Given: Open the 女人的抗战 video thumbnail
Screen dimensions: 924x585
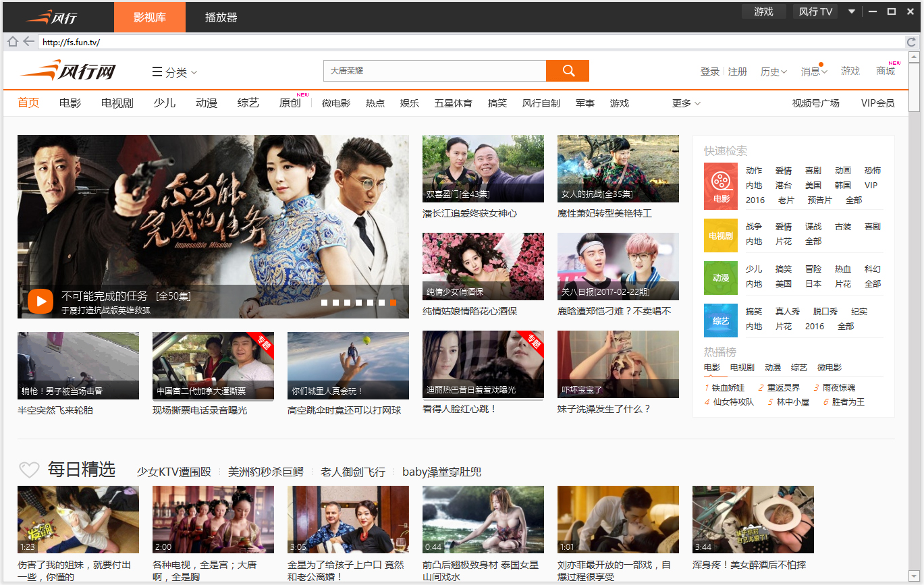Looking at the screenshot, I should click(x=618, y=169).
